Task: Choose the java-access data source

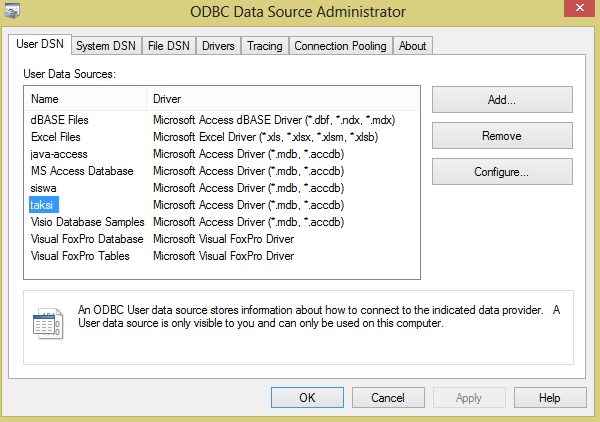Action: click(x=60, y=154)
